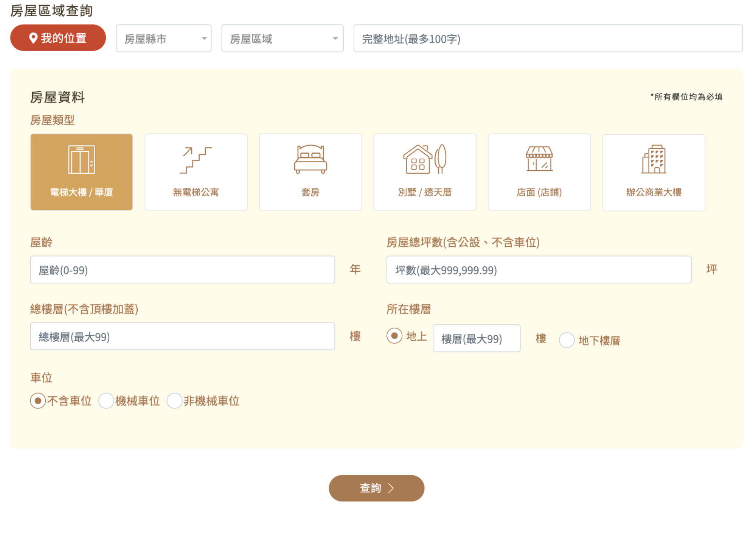Select the 機械車位 parking option

[106, 400]
